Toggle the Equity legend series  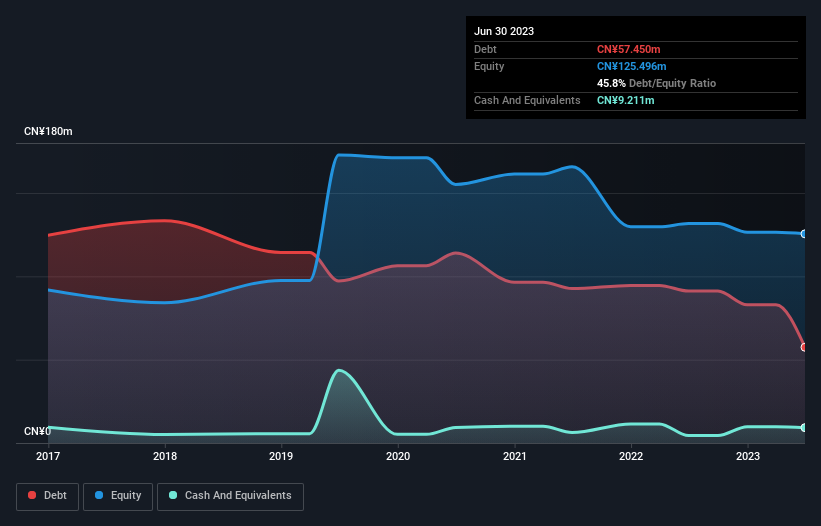pos(118,496)
